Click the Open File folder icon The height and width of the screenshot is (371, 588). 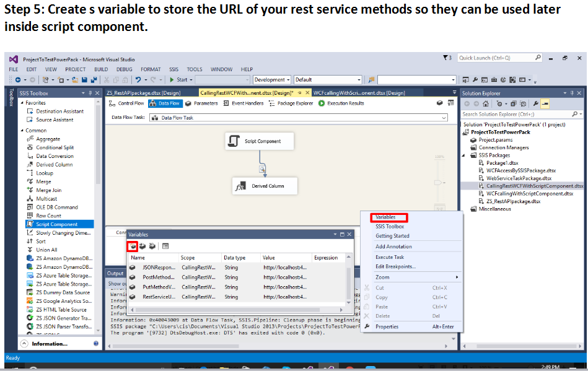(x=75, y=80)
